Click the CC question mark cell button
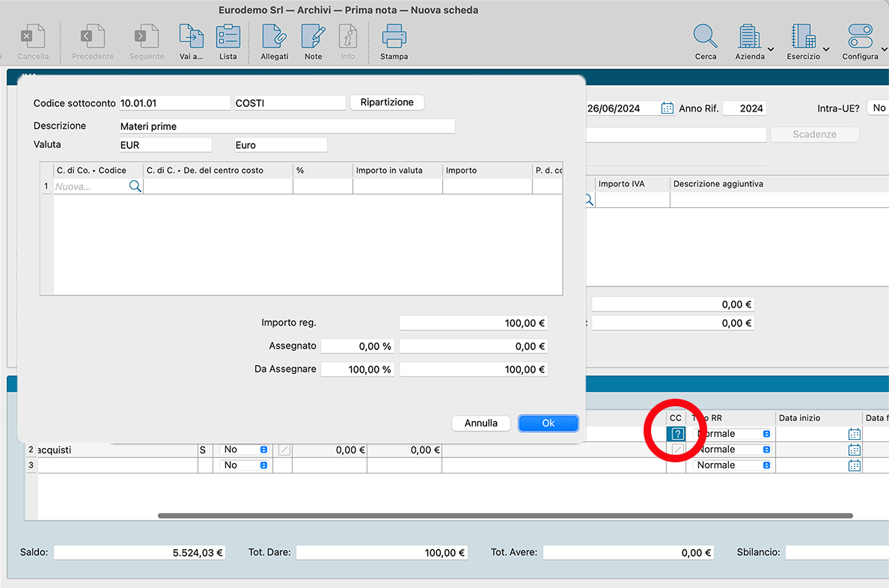Screen dimensions: 889x588 pos(677,434)
